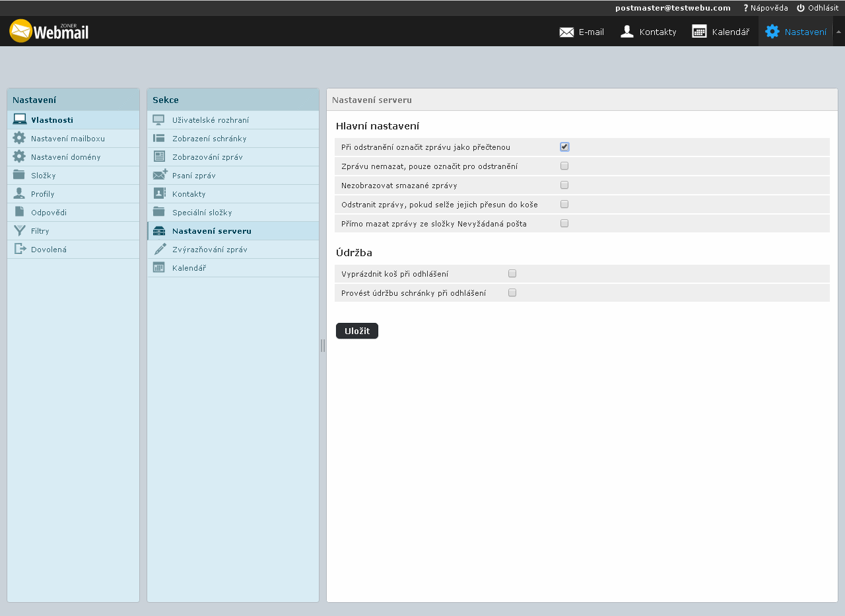Select the Filtry funnel icon

pyautogui.click(x=19, y=231)
